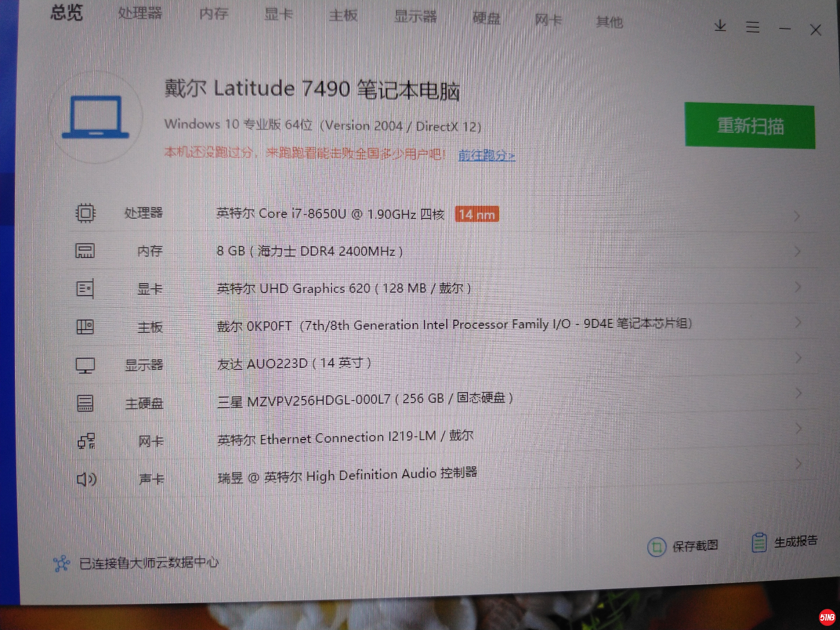Click the 戴尔 Latitude 7490 title
The width and height of the screenshot is (840, 630).
point(312,89)
